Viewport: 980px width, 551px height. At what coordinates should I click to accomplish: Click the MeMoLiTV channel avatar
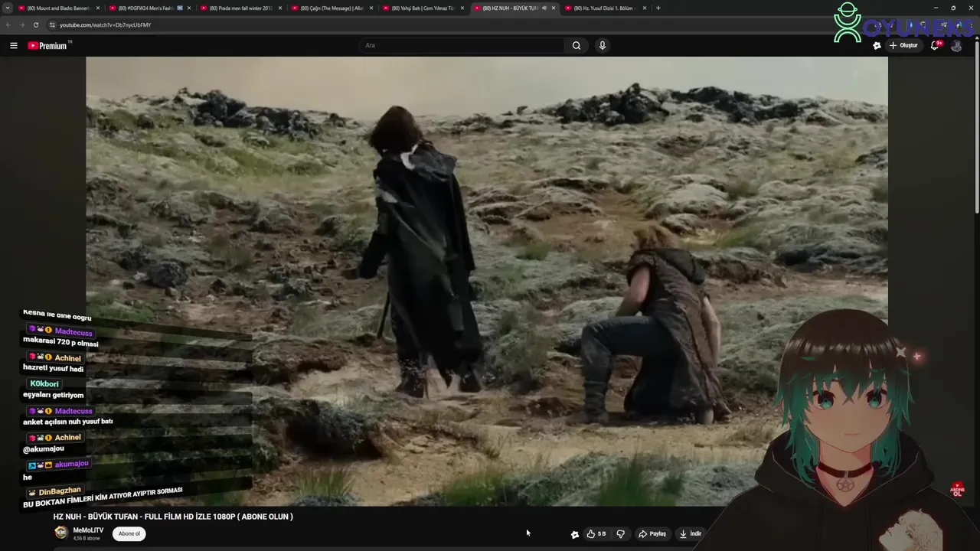tap(61, 533)
